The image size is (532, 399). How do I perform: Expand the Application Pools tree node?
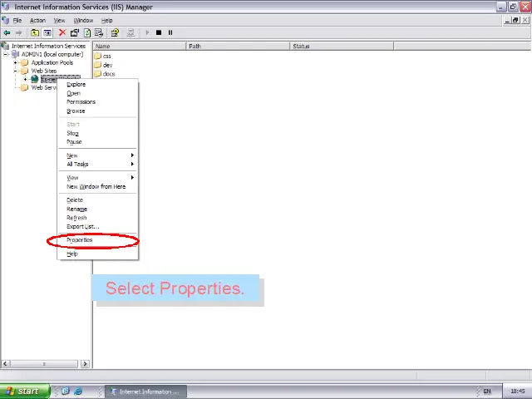coord(15,62)
